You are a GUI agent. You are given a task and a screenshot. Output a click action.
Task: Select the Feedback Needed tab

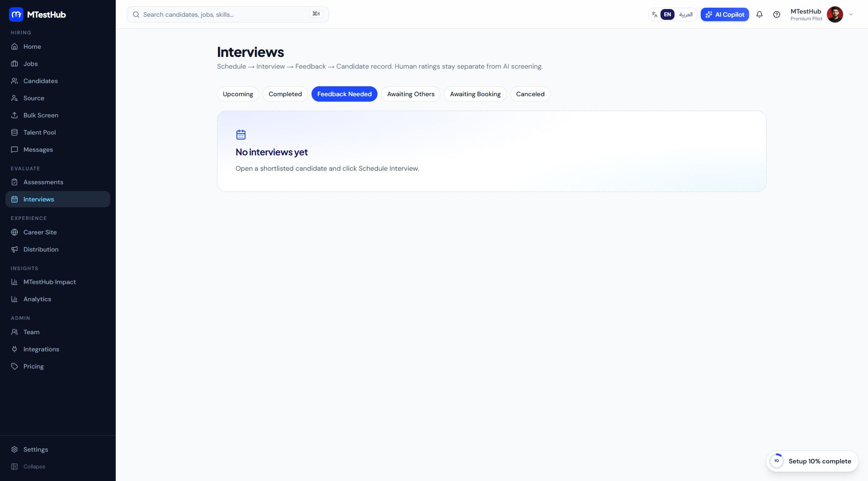click(x=344, y=94)
